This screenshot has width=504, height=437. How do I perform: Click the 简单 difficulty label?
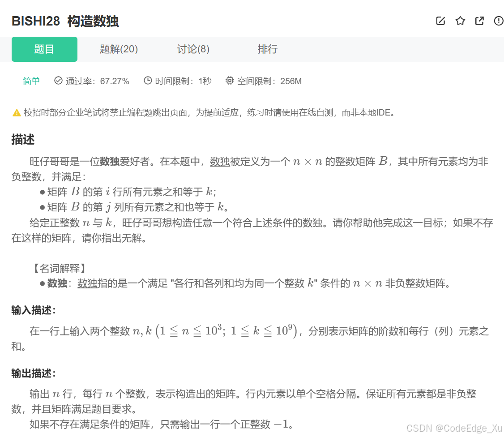tap(31, 81)
